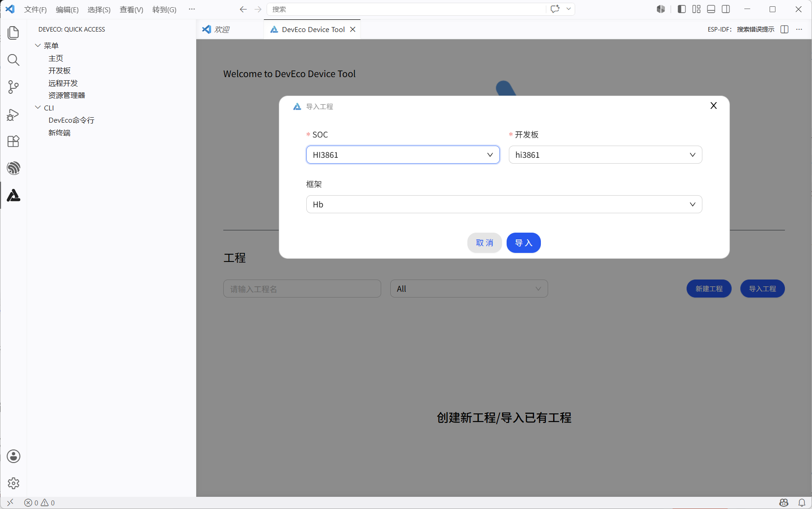
Task: Open the board dropdown showing hi3861
Action: pos(605,155)
